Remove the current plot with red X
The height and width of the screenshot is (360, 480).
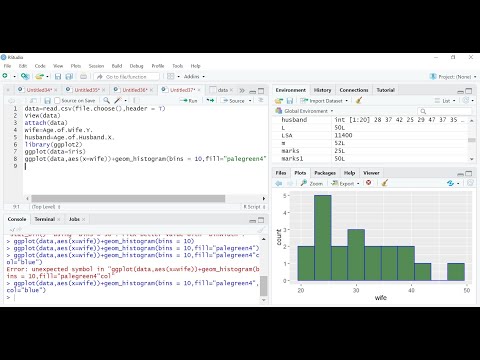click(x=369, y=183)
